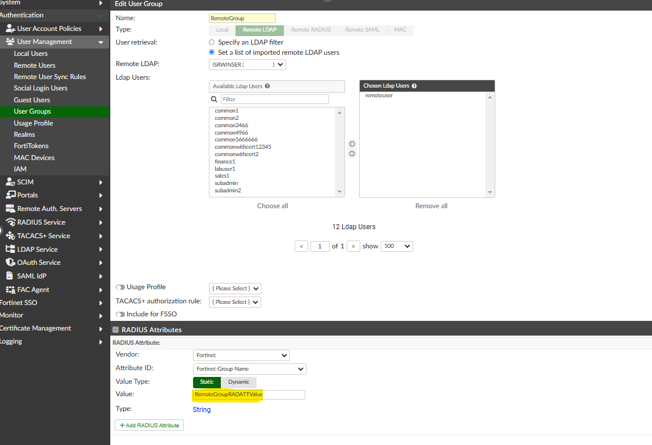Open User Account Policies icon in sidebar
The width and height of the screenshot is (652, 445).
[x=10, y=29]
